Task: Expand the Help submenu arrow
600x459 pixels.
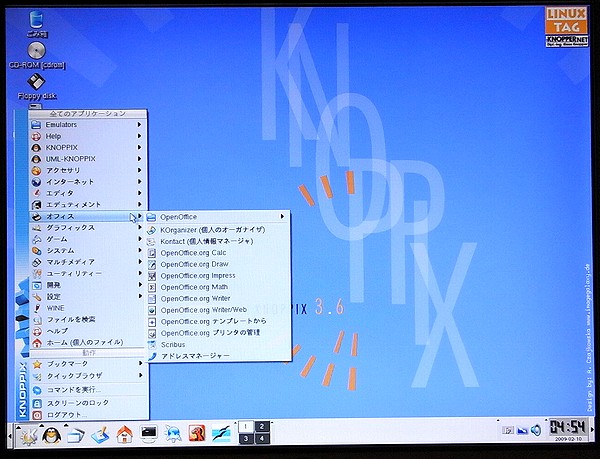Action: click(139, 136)
